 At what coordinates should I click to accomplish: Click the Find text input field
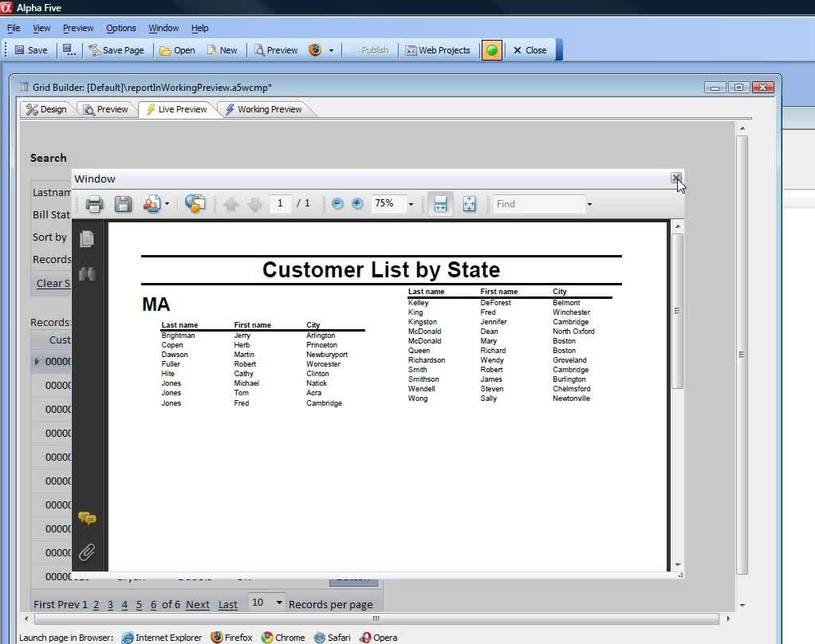(537, 204)
